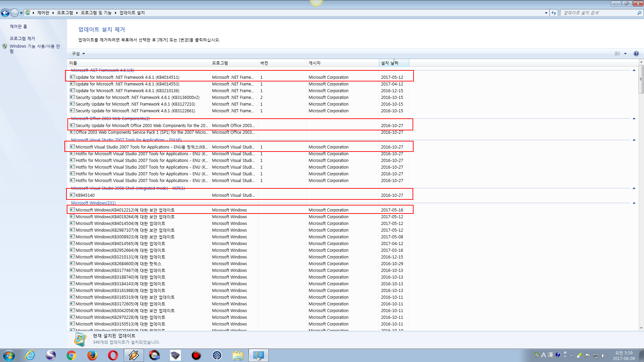
Task: Switch to Control Panel taskbar button
Action: [259, 355]
